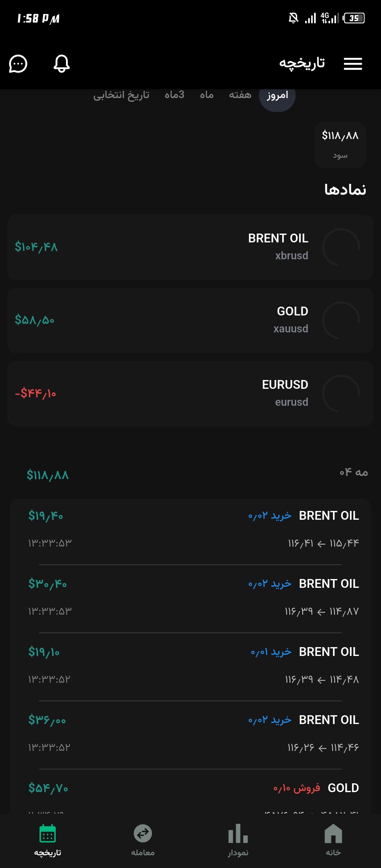381x868 pixels.
Task: Go to the خانه home tab
Action: click(333, 840)
